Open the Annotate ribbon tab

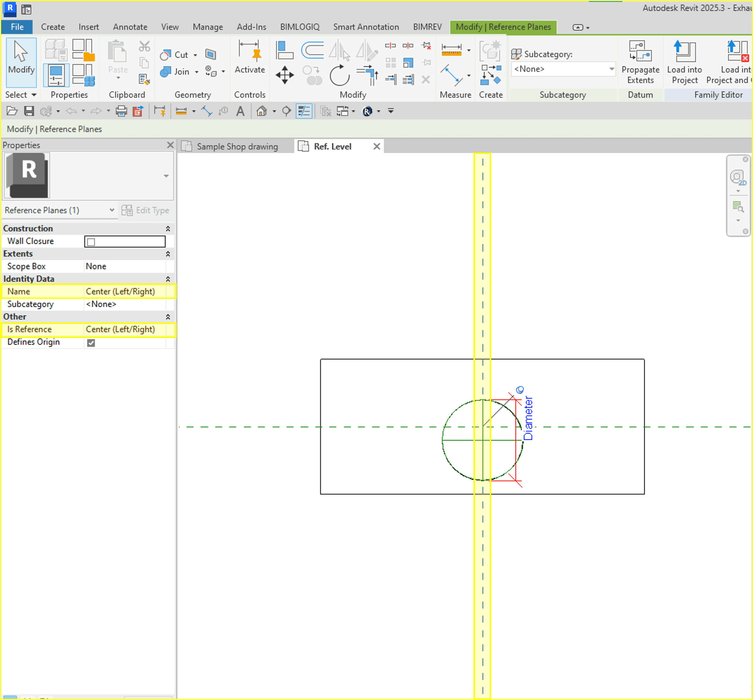130,27
